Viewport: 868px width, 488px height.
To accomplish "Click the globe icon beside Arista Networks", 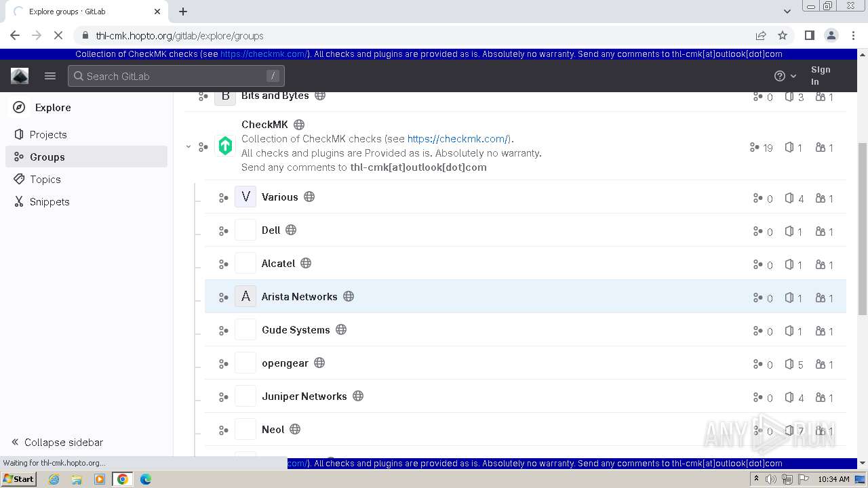I will click(x=349, y=296).
